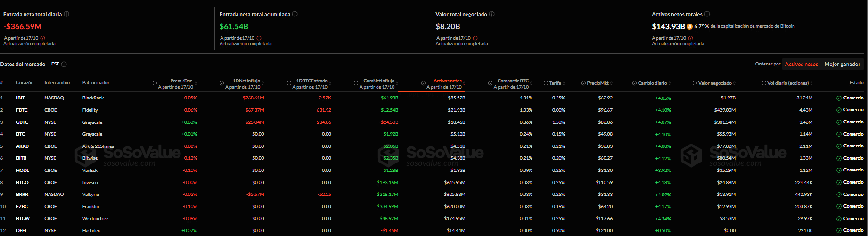Click info icon left of Prem./Dsc. header
The image size is (868, 236).
(x=155, y=83)
